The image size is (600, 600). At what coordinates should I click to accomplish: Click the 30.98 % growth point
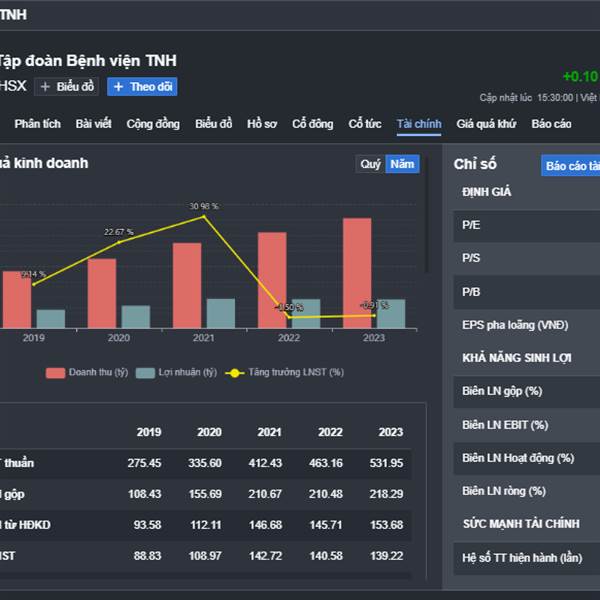204,217
